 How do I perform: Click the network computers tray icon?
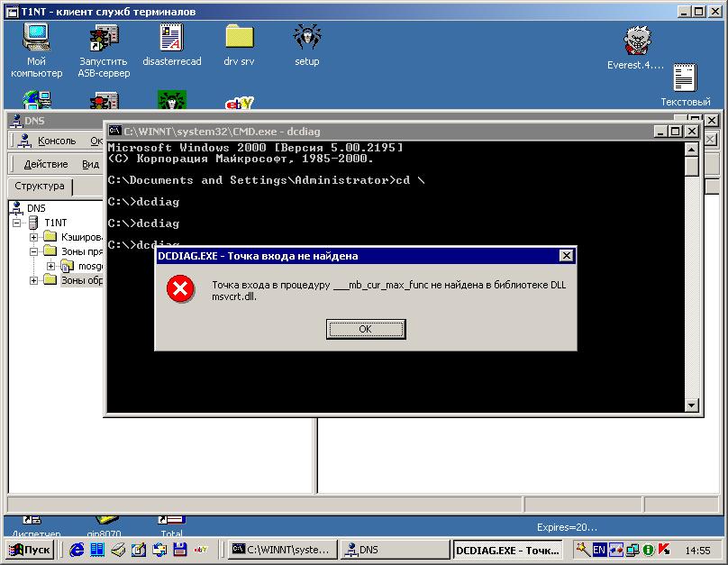tap(632, 551)
